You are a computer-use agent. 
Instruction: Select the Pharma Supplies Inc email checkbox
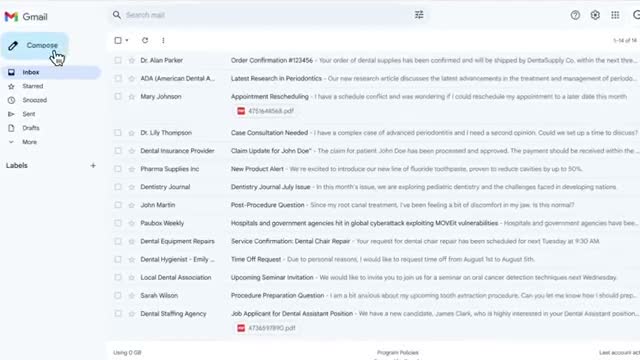pyautogui.click(x=118, y=169)
